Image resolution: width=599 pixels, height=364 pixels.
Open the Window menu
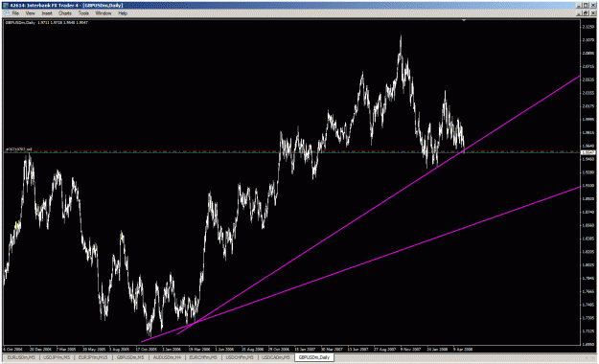coord(104,13)
